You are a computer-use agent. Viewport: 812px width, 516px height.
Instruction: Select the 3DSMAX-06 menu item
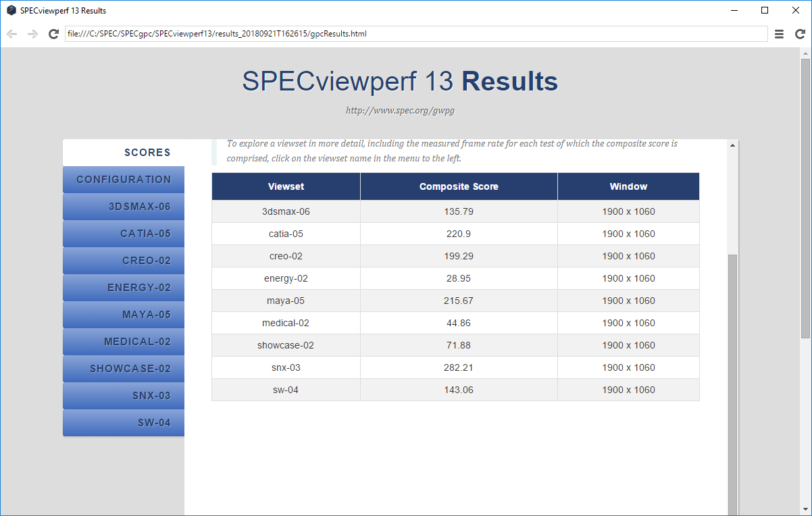[x=124, y=207]
